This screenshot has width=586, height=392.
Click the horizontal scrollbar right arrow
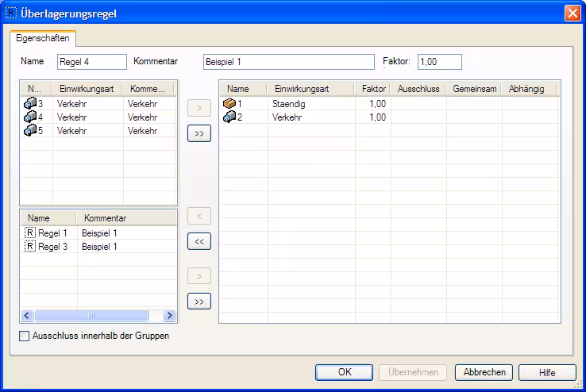coord(169,315)
